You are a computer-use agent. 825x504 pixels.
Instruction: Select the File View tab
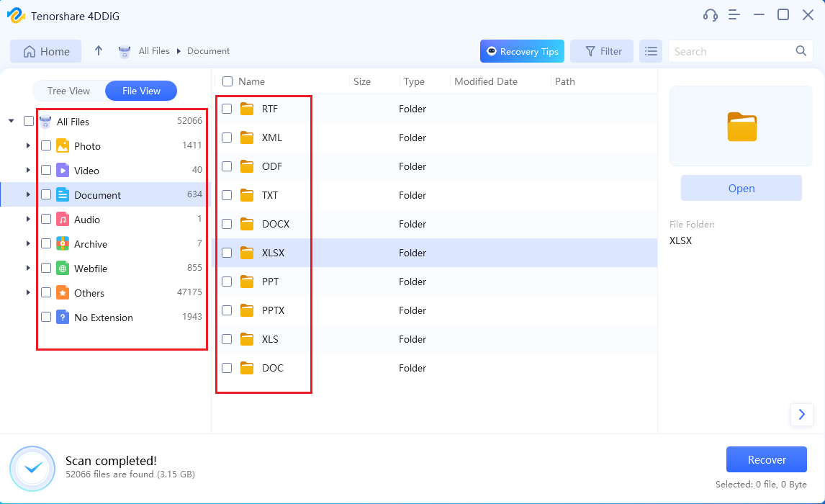tap(141, 91)
